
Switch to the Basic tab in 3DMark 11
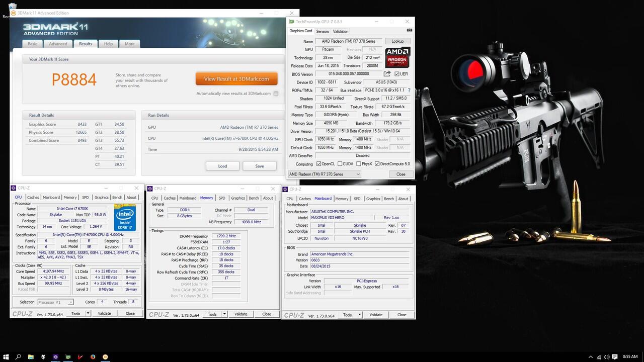pos(32,44)
